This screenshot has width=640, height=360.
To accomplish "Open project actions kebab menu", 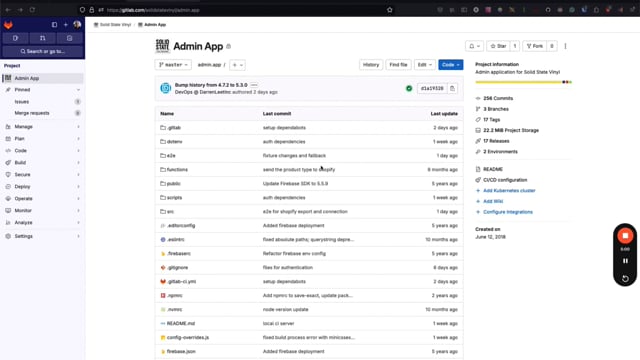I will [565, 46].
